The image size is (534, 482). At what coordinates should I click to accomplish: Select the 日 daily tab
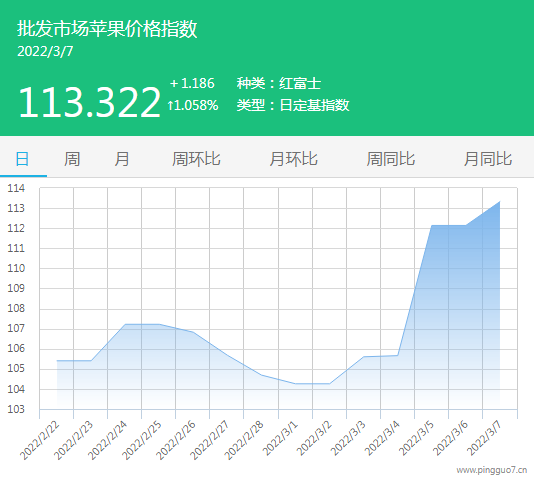click(22, 159)
